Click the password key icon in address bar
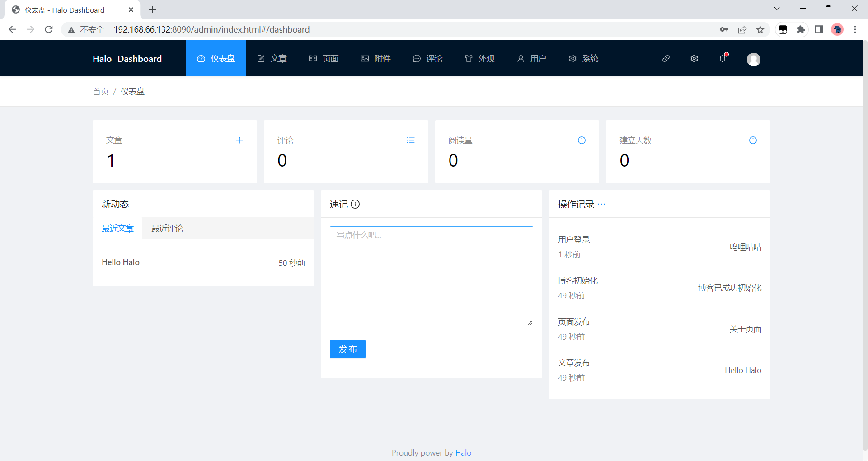 click(x=724, y=29)
